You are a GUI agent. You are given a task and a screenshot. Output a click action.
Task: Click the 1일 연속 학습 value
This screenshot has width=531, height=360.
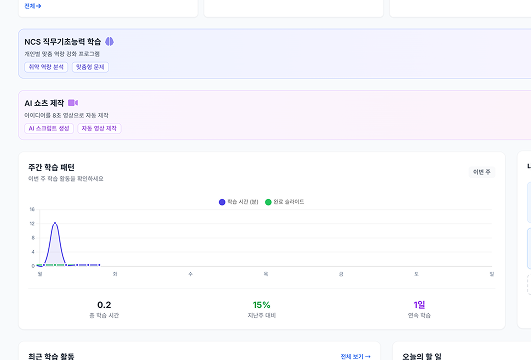point(419,305)
